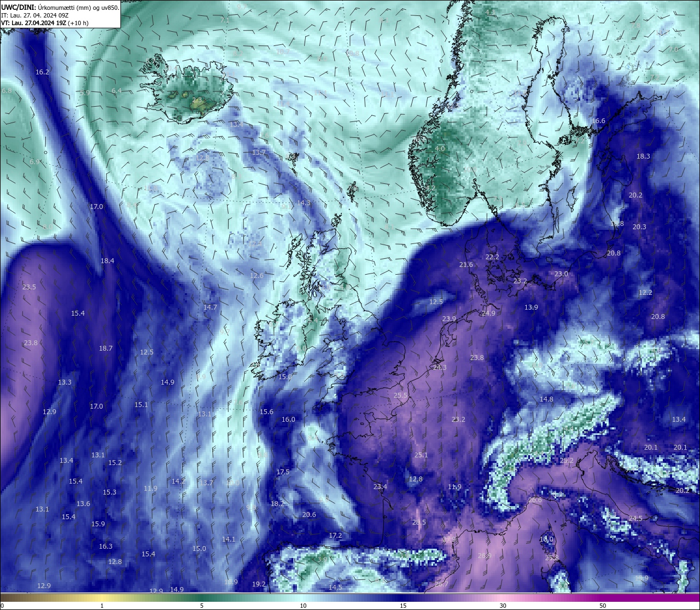
Task: Click the UWC/DINI title line in header
Action: (x=60, y=7)
